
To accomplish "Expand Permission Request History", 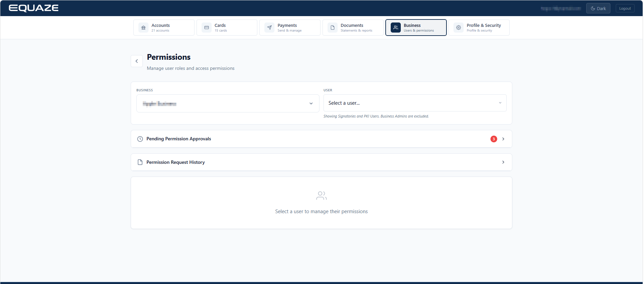I will pos(321,162).
